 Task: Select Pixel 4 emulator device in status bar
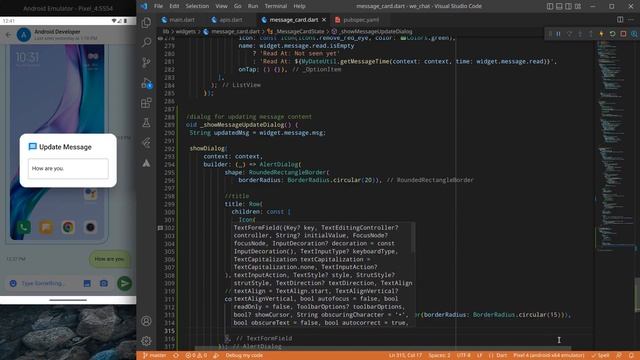(x=549, y=356)
